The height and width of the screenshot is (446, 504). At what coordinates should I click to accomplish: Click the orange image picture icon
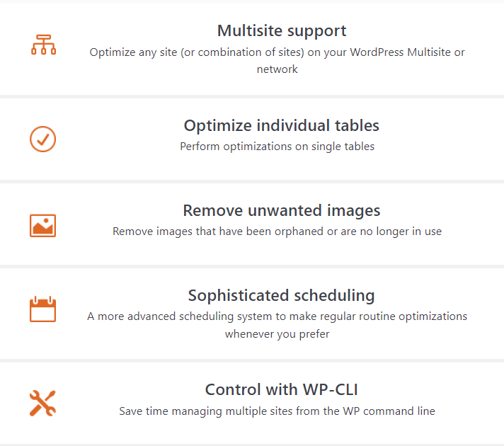(x=43, y=225)
